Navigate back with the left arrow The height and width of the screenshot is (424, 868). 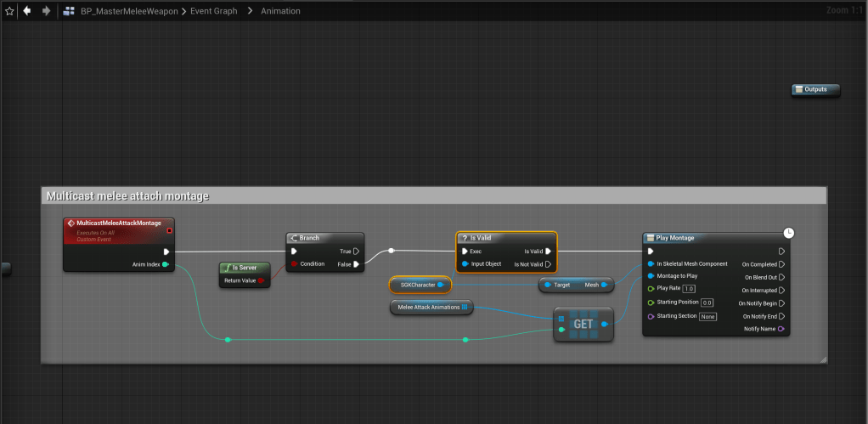click(27, 11)
